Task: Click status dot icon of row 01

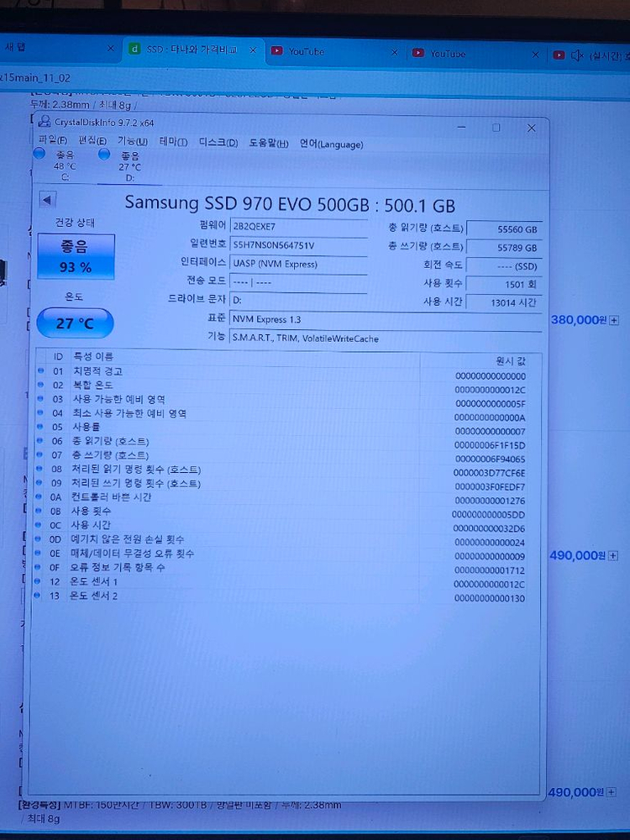Action: pos(40,370)
